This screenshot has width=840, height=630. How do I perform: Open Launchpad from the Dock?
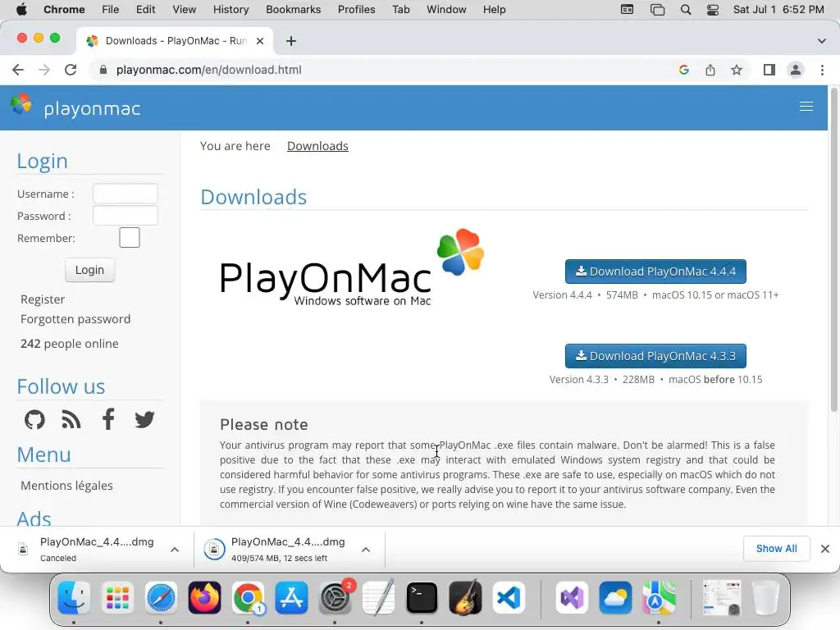tap(117, 597)
